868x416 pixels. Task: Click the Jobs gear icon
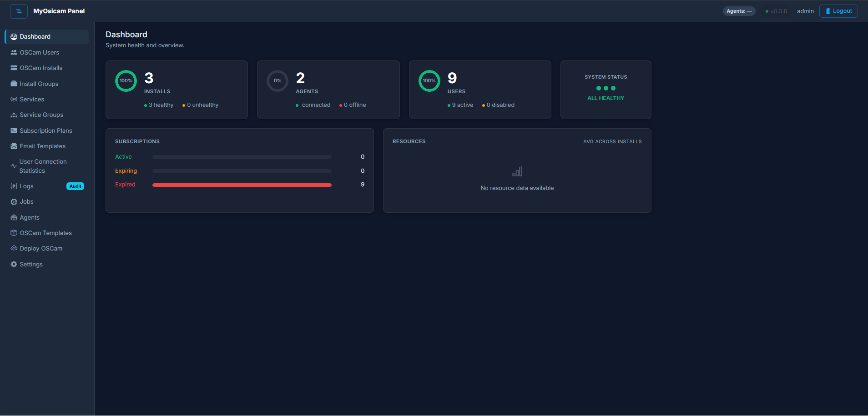tap(14, 202)
